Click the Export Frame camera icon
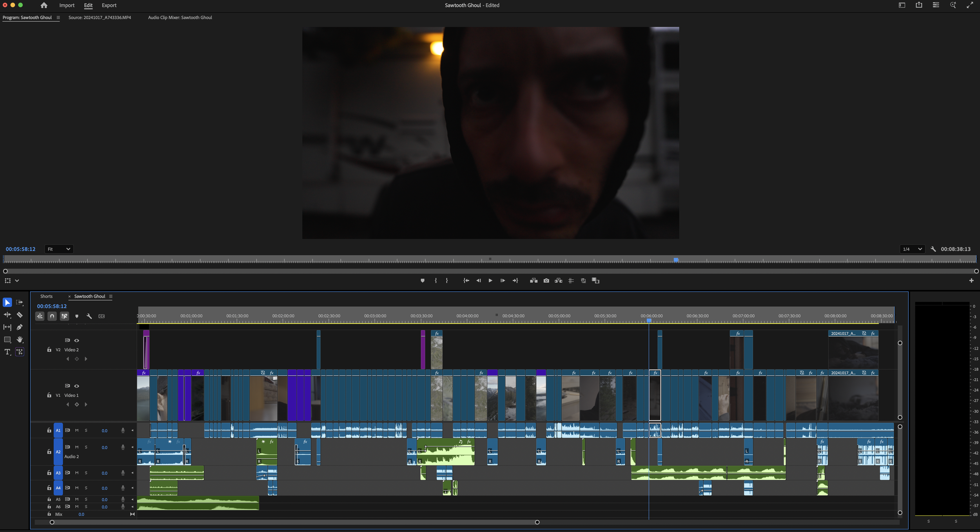The image size is (980, 532). pos(546,281)
